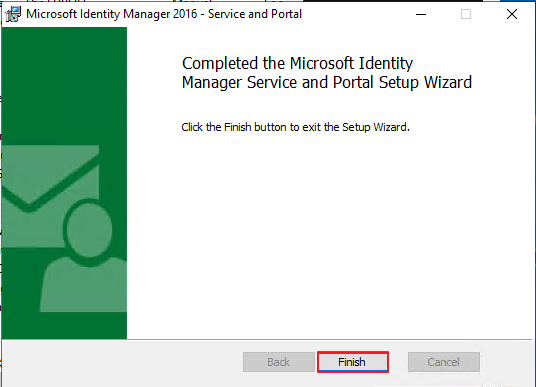
Task: Minimize the Setup Wizard window
Action: tap(421, 14)
